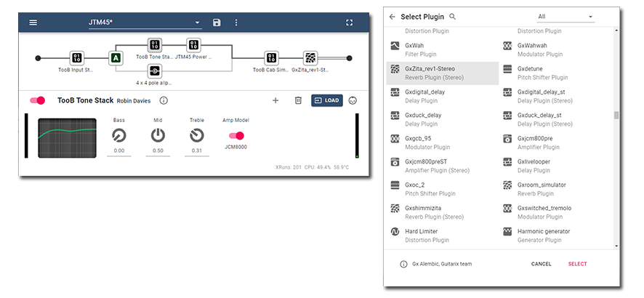Select the 4 x 4 pole allpass node
Viewport: 644px width, 298px height.
point(154,71)
